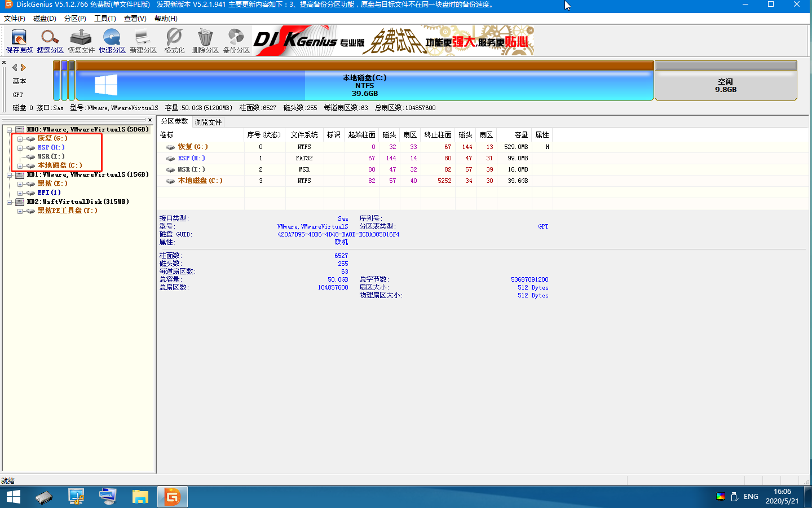Expand EFI(1) partition in tree
Viewport: 812px width, 508px height.
tap(20, 193)
